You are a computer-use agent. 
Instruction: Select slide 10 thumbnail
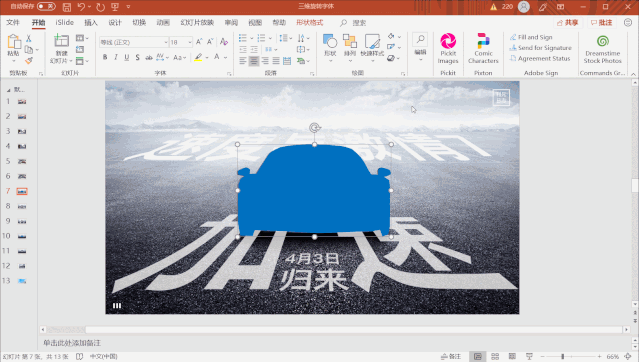click(22, 236)
